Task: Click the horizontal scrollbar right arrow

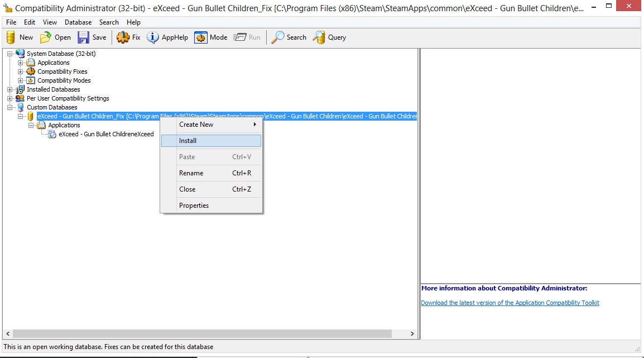Action: [x=412, y=334]
